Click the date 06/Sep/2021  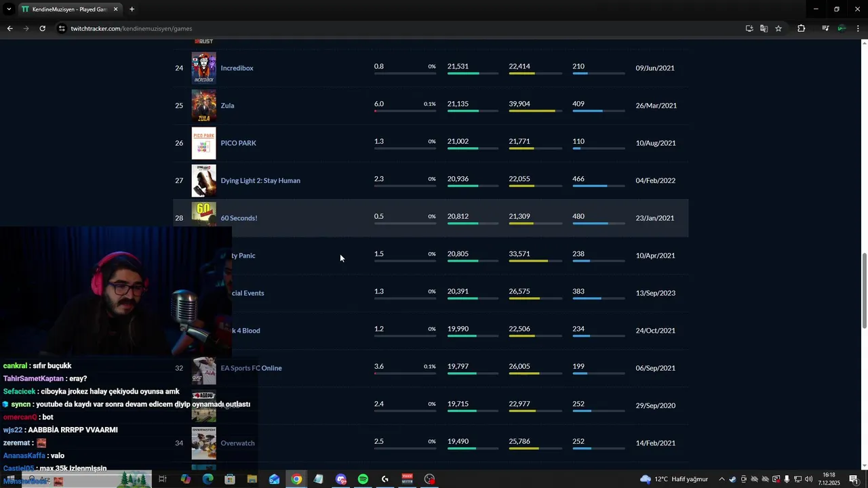pyautogui.click(x=656, y=368)
